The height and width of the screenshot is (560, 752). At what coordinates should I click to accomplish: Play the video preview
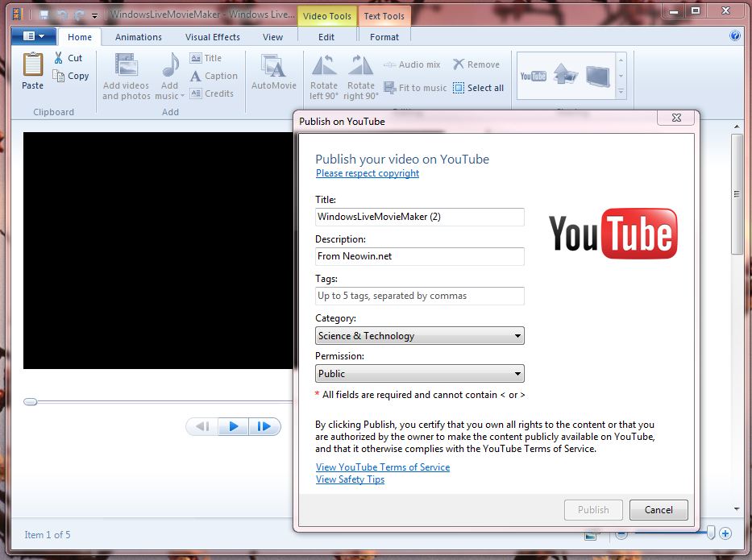[x=234, y=426]
